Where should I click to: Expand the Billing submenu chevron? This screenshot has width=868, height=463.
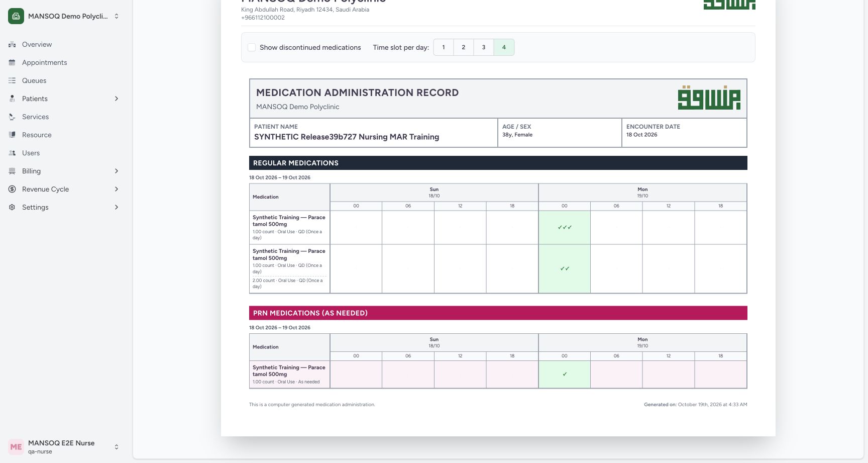(x=117, y=171)
